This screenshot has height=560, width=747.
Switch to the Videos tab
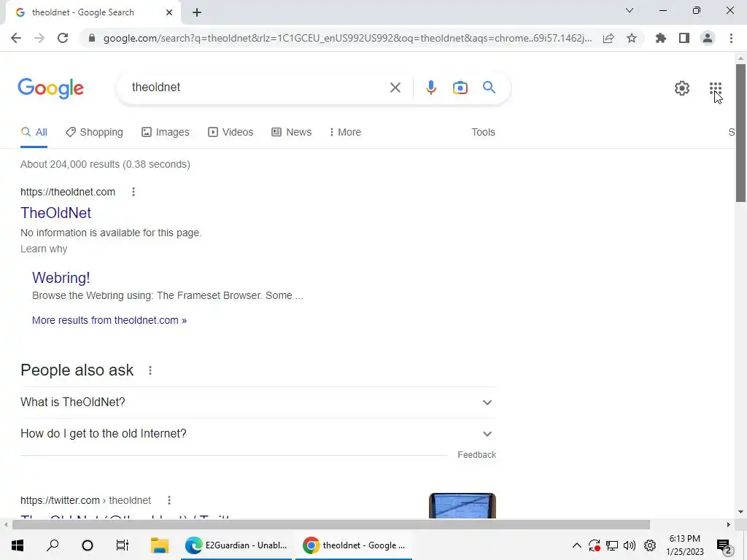pyautogui.click(x=231, y=132)
